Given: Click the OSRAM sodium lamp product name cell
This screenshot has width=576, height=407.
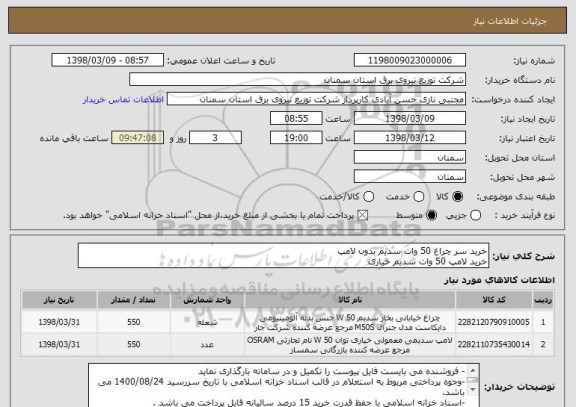Looking at the screenshot, I should click(x=350, y=345).
